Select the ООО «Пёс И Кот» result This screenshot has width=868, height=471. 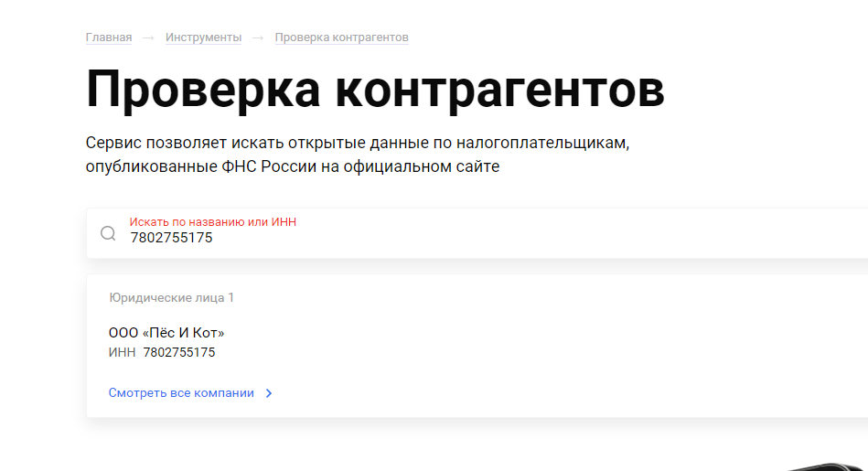[166, 333]
